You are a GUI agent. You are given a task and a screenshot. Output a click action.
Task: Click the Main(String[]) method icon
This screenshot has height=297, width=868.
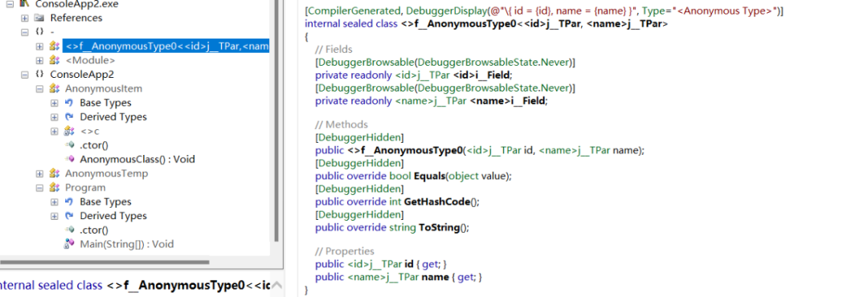tap(69, 244)
